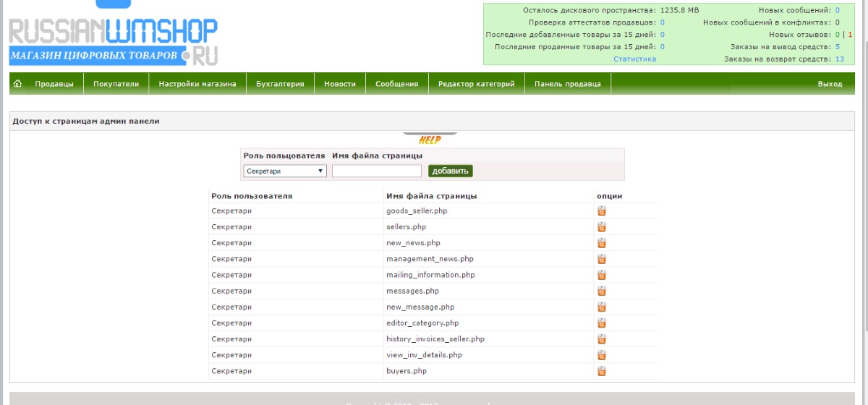Open the HELP tab icon
The image size is (868, 405).
[x=430, y=138]
